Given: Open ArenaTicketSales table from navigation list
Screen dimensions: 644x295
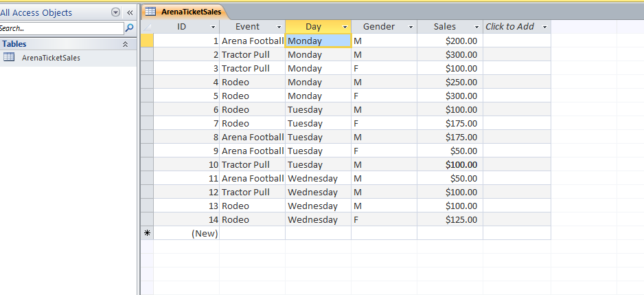Looking at the screenshot, I should click(51, 58).
